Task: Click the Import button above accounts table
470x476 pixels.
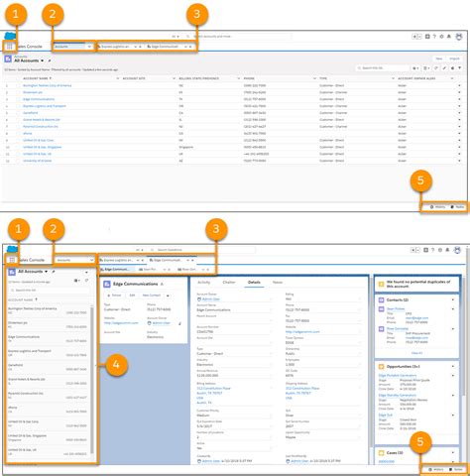Action: click(454, 59)
